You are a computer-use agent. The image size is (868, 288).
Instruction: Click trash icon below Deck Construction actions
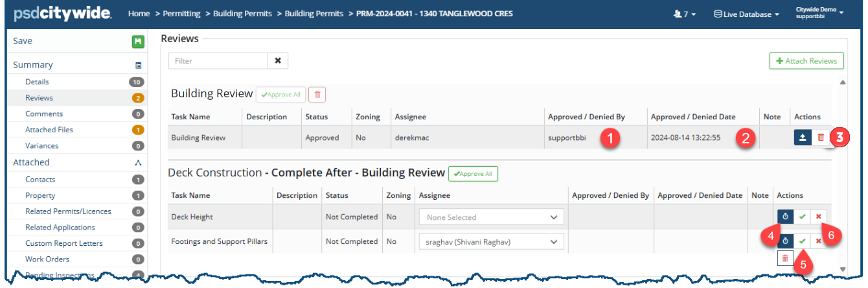tap(785, 258)
